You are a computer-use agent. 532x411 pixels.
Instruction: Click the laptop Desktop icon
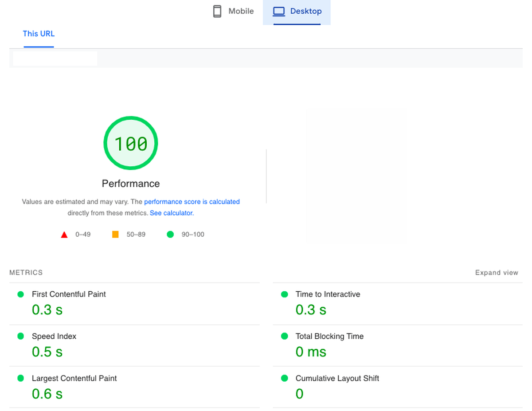point(279,11)
